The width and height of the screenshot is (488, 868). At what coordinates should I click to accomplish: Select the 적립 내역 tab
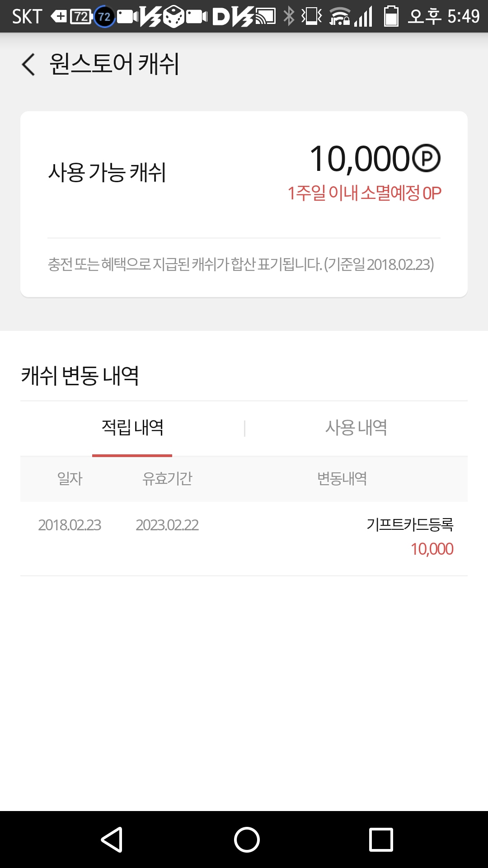[x=132, y=428]
